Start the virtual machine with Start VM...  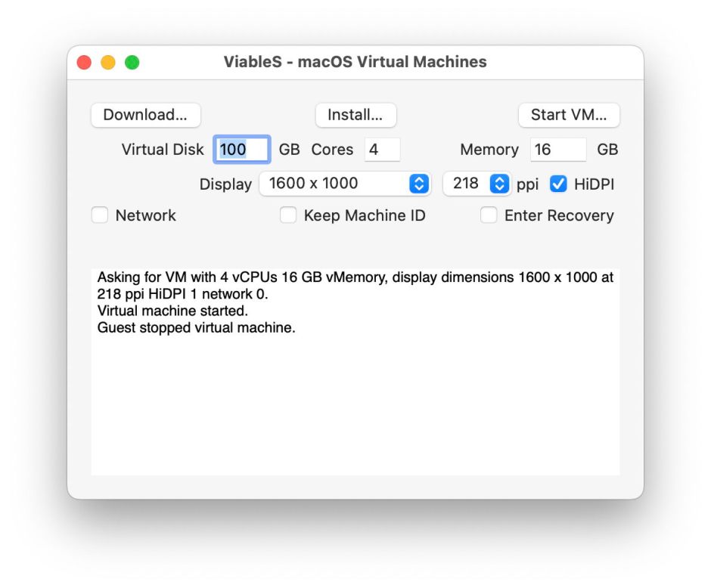(569, 115)
